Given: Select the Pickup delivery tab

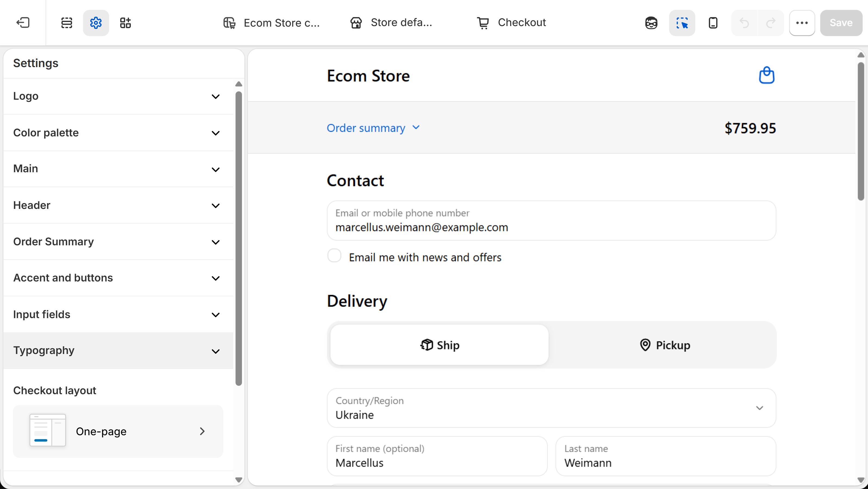Looking at the screenshot, I should [x=665, y=345].
